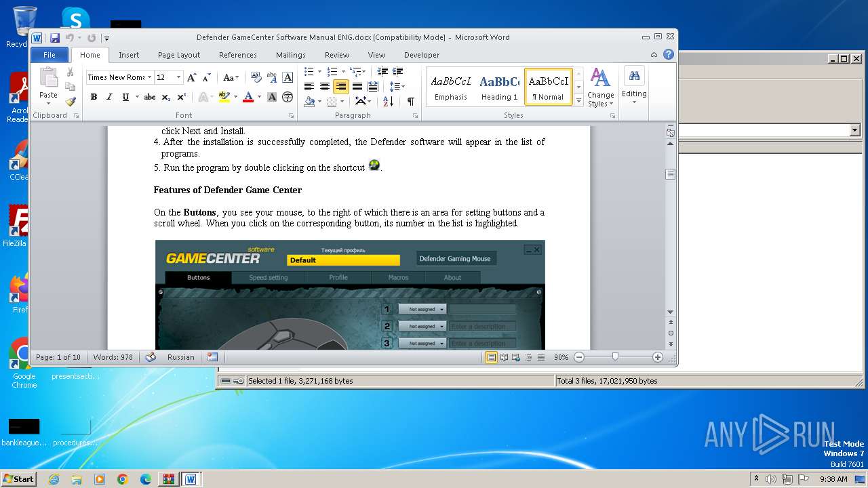The image size is (868, 488).
Task: Click the Cut scissors icon
Action: click(70, 72)
